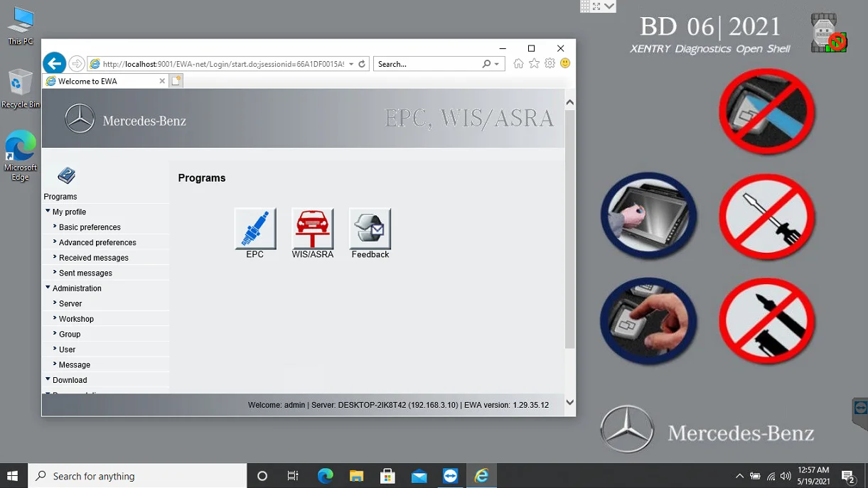Screen dimensions: 868x488
Task: Click the Cortana circle icon
Action: pyautogui.click(x=262, y=476)
